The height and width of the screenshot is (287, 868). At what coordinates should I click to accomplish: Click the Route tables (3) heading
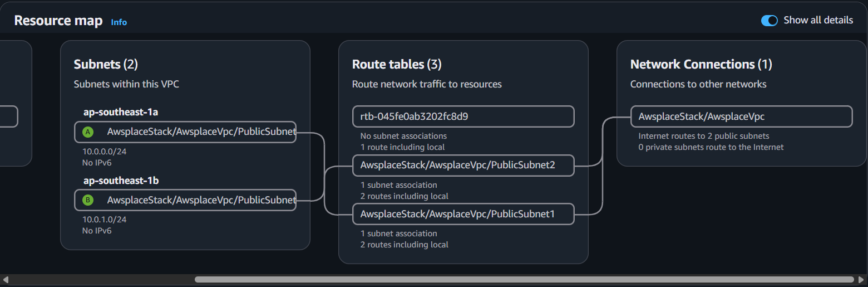[x=397, y=64]
